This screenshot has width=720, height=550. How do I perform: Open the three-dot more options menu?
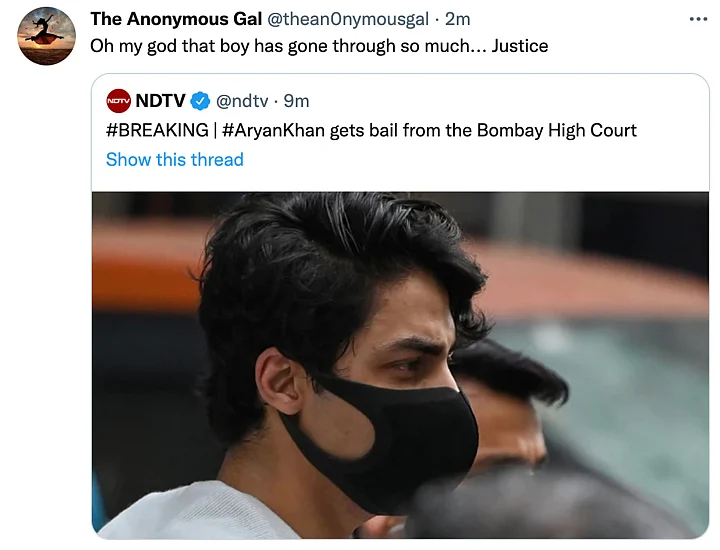[698, 19]
